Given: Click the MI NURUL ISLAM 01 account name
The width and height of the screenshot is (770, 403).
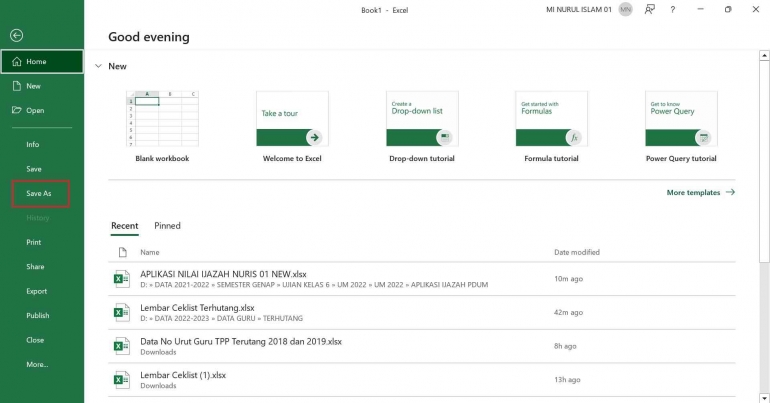Looking at the screenshot, I should point(579,9).
